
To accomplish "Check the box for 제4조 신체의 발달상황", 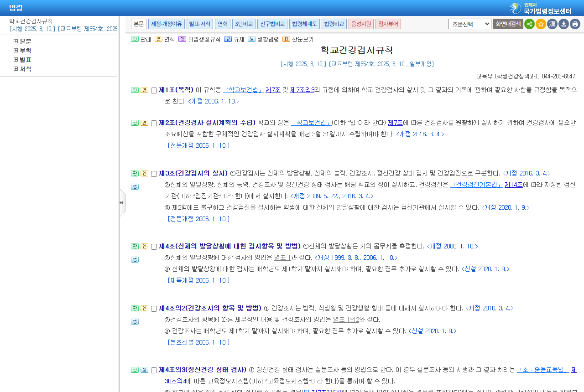I will (x=154, y=247).
